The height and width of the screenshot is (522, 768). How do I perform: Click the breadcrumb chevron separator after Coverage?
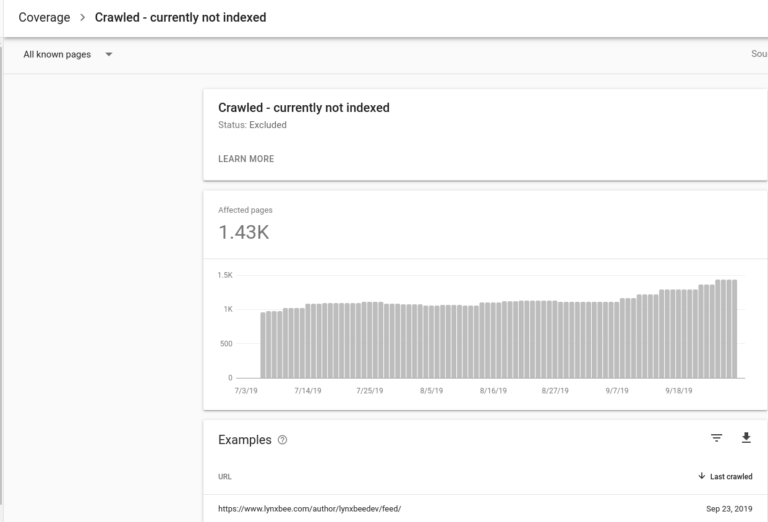(83, 17)
